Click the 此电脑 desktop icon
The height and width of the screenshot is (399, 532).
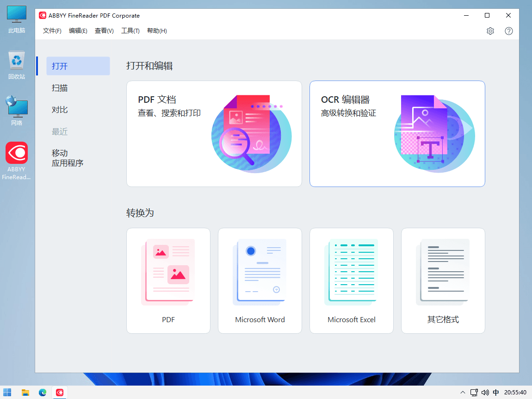[x=17, y=20]
